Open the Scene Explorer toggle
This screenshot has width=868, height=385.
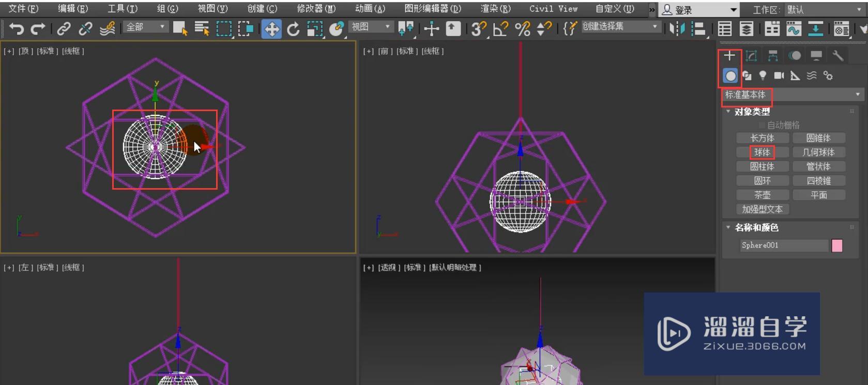[724, 28]
